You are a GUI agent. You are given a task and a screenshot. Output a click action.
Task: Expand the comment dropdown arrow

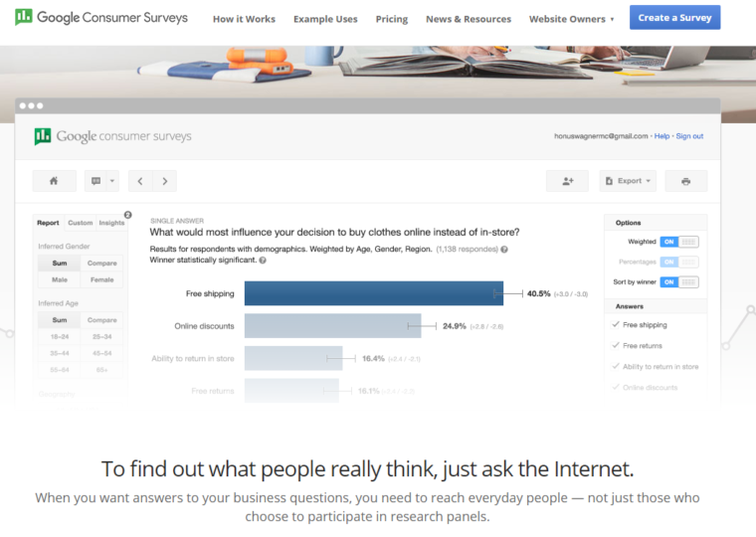112,181
